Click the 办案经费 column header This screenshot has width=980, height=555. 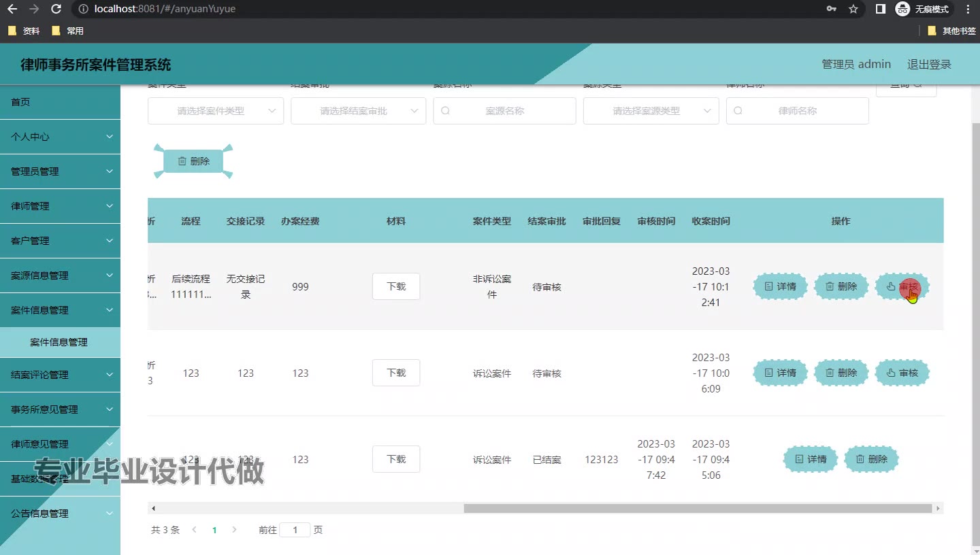300,221
